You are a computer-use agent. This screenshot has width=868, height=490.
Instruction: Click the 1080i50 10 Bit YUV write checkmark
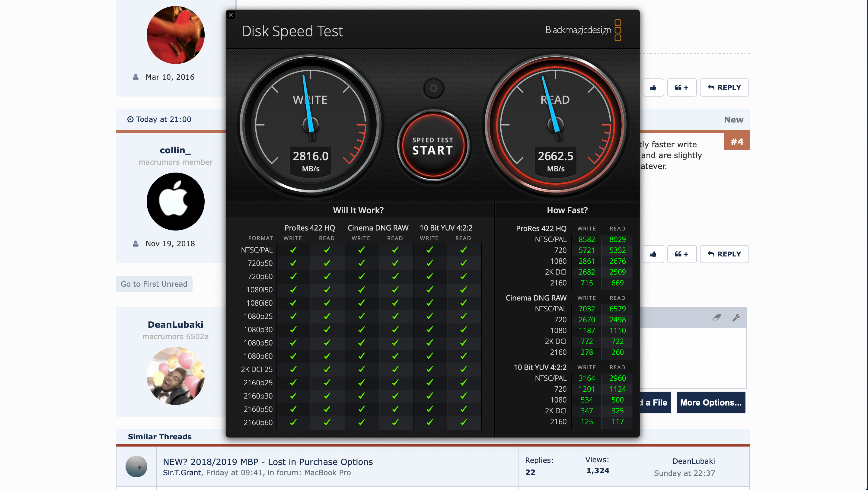coord(429,289)
